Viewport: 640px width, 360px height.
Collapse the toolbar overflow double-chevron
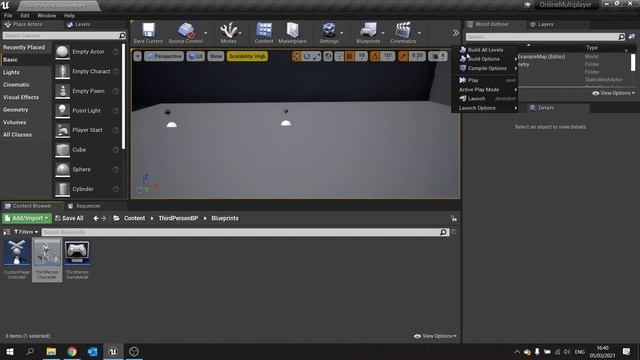tap(456, 33)
